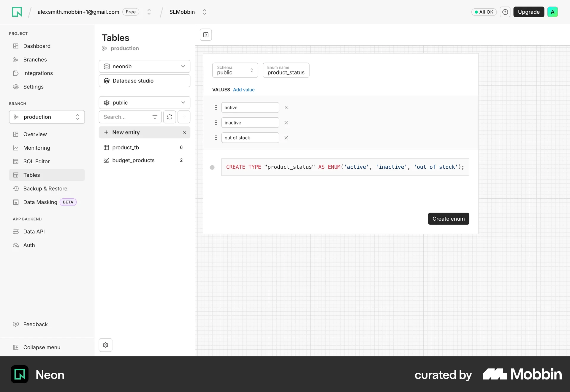The width and height of the screenshot is (570, 392).
Task: Click the SLMobbin project name
Action: point(182,12)
